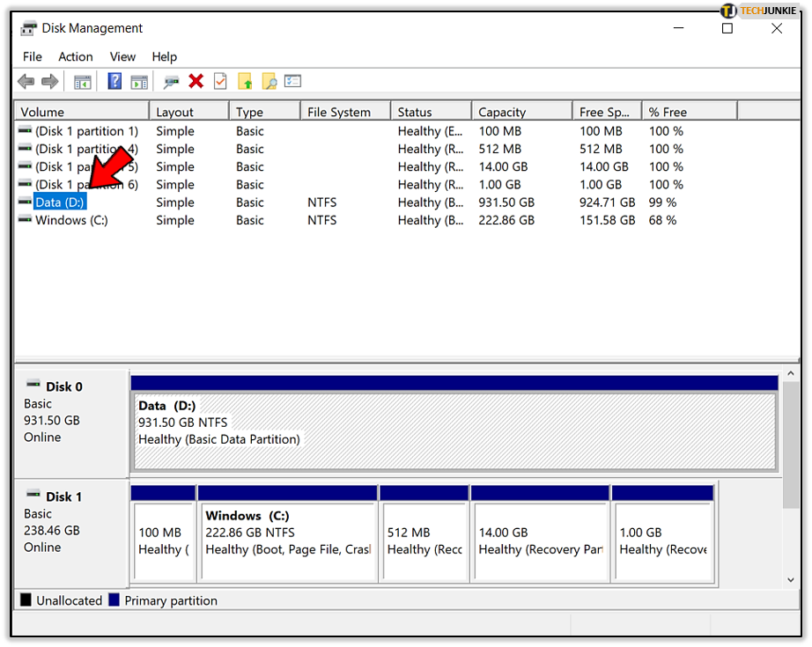The image size is (812, 647).
Task: Select the 1.00 GB recovery partition block
Action: point(662,540)
